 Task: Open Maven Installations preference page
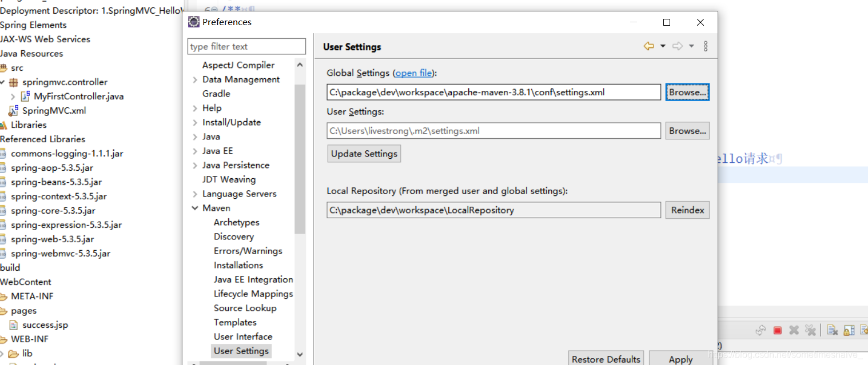(x=238, y=265)
